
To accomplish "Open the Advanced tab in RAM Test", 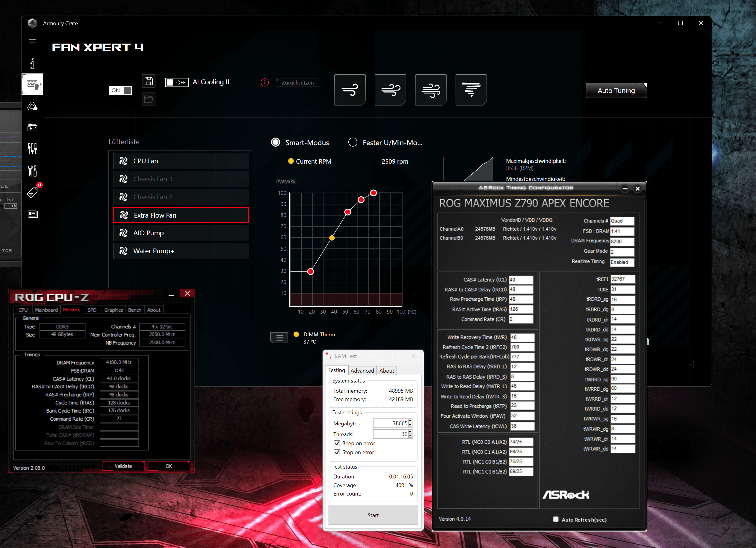I will [x=362, y=371].
